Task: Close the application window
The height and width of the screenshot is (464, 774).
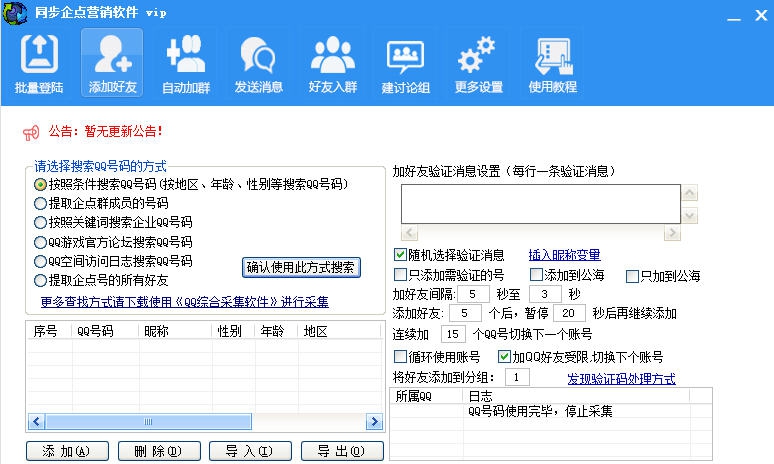Action: pyautogui.click(x=761, y=15)
